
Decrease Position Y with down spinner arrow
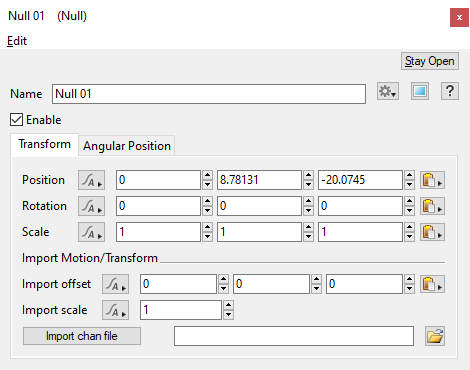point(308,185)
